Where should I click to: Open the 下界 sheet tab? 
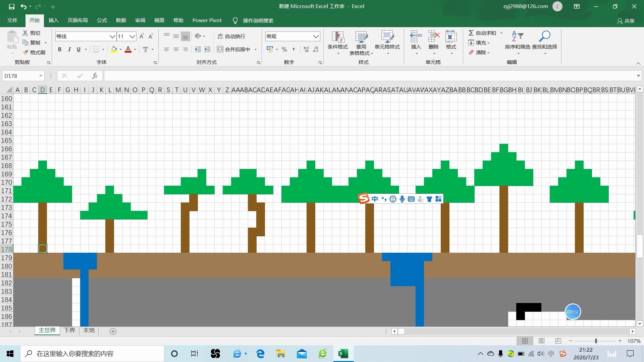[69, 330]
